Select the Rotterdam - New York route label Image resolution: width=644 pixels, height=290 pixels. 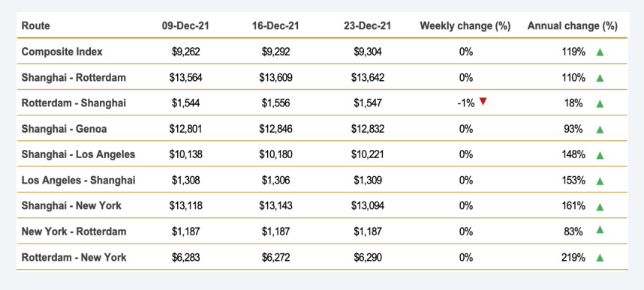click(74, 257)
